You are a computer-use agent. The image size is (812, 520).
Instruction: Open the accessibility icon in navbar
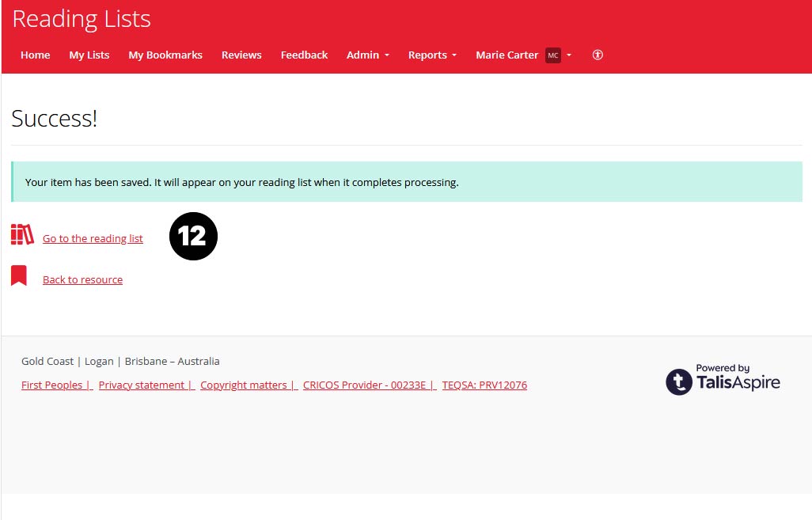pos(598,55)
